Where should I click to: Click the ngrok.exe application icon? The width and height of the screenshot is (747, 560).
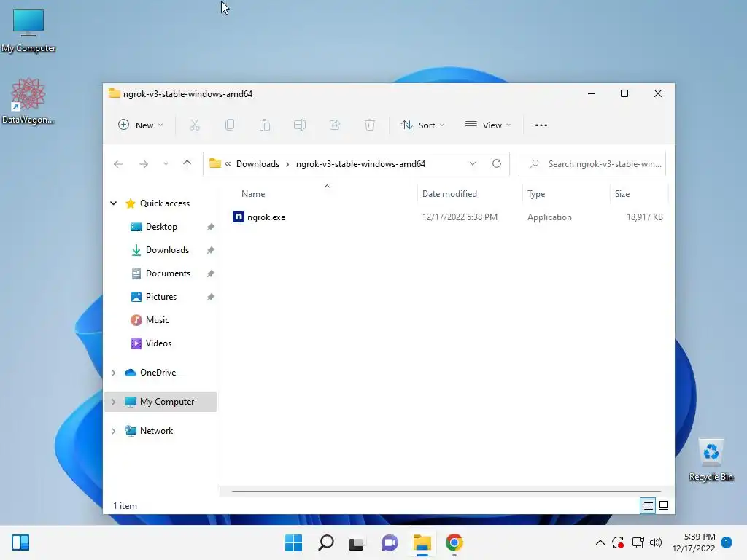[x=239, y=217]
